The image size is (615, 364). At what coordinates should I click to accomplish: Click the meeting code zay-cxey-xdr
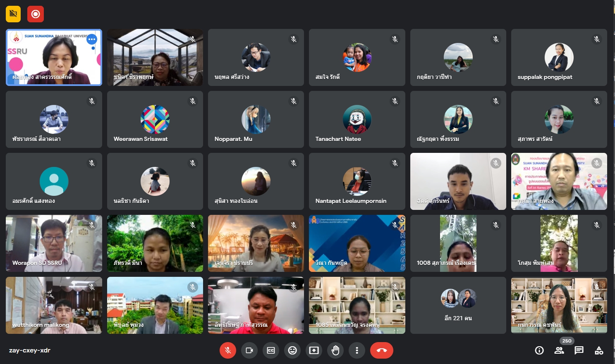coord(30,350)
